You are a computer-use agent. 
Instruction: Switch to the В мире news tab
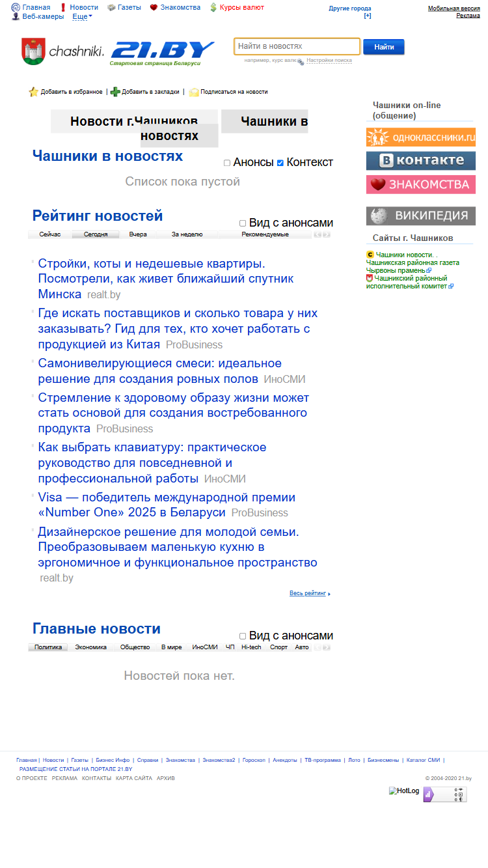[172, 647]
